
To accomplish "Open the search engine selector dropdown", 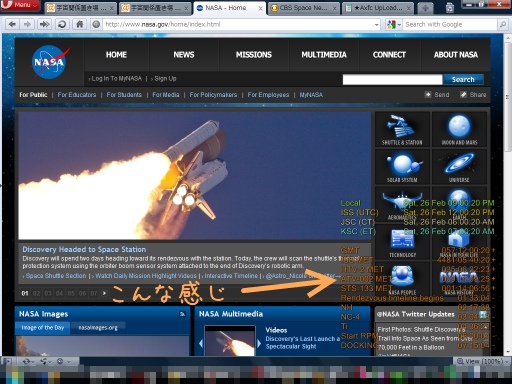I will click(x=394, y=24).
